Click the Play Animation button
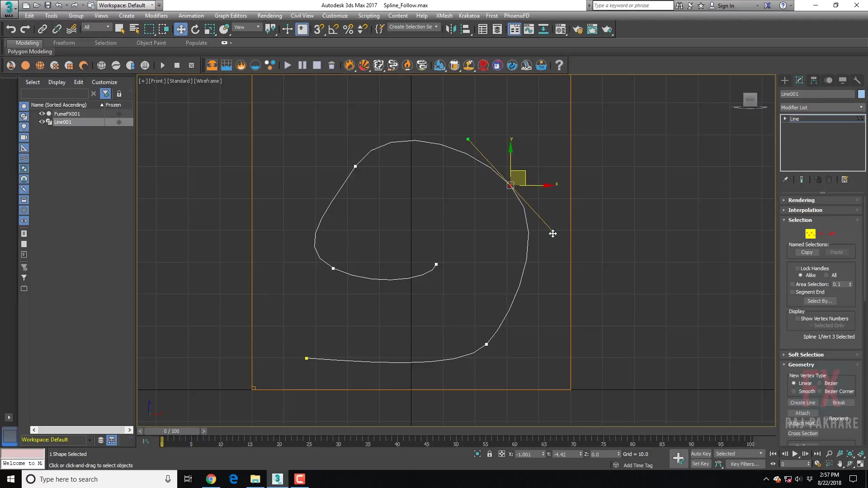 point(795,454)
